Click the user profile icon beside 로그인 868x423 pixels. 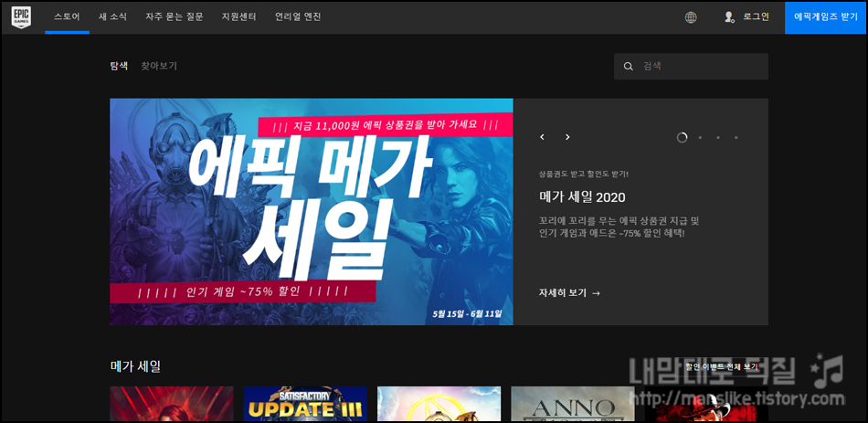728,17
